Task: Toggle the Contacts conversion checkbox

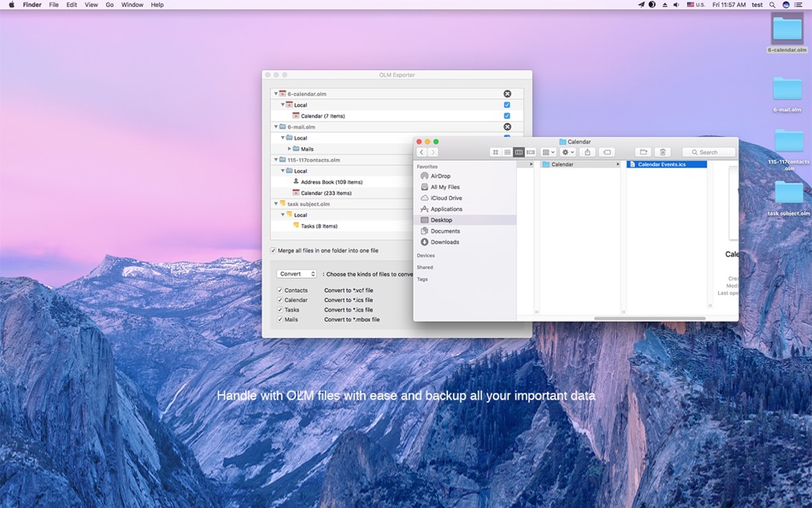Action: (x=279, y=290)
